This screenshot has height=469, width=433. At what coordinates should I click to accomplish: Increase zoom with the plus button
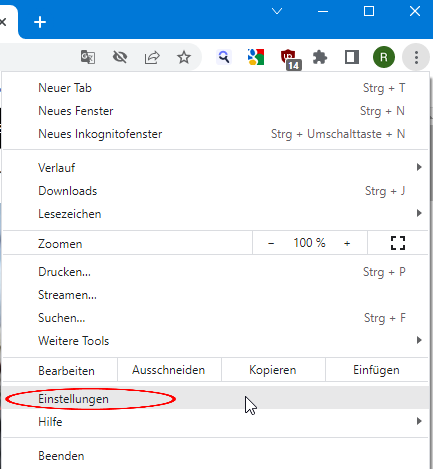click(x=347, y=243)
